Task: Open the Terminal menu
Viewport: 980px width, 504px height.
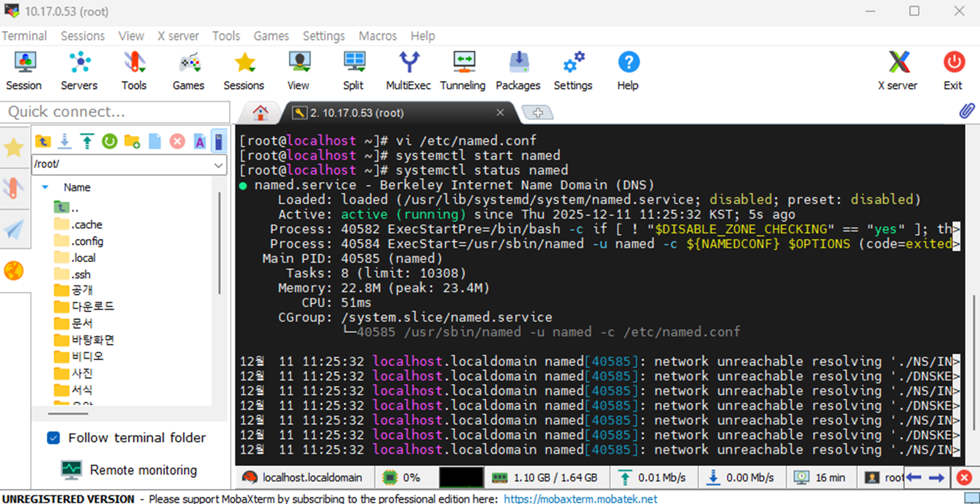Action: click(24, 36)
